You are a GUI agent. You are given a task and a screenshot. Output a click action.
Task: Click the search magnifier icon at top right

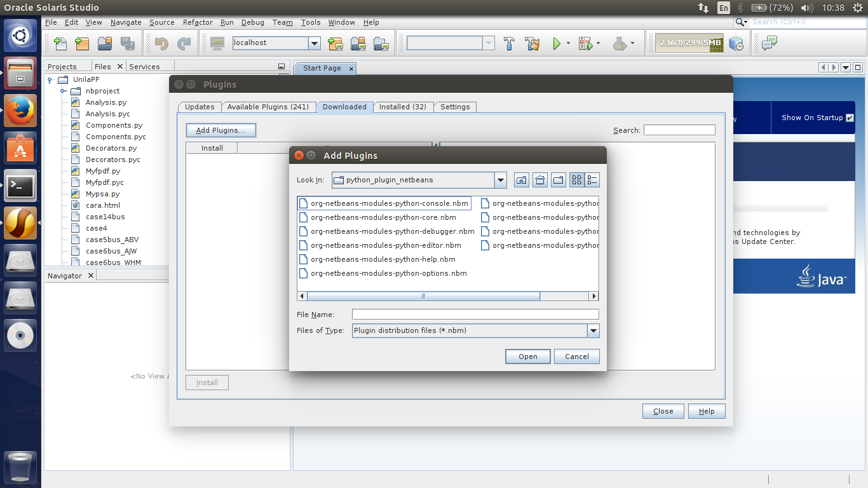[x=741, y=22]
